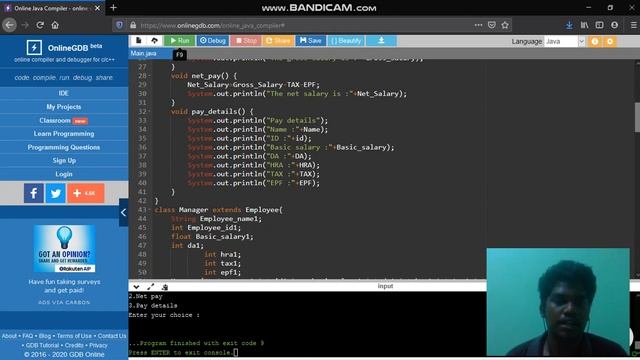Create a new file with the toolbar icon
The image size is (640, 360).
(x=138, y=40)
